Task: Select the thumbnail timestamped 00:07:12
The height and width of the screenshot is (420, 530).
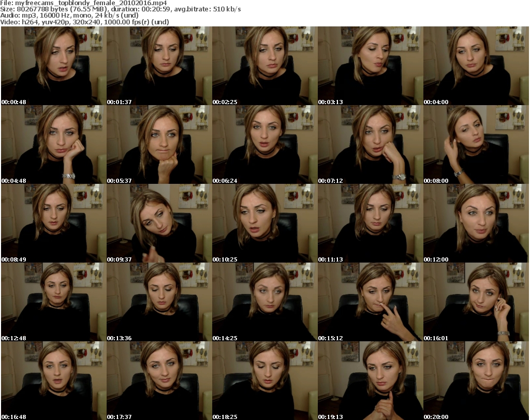Action: click(371, 144)
